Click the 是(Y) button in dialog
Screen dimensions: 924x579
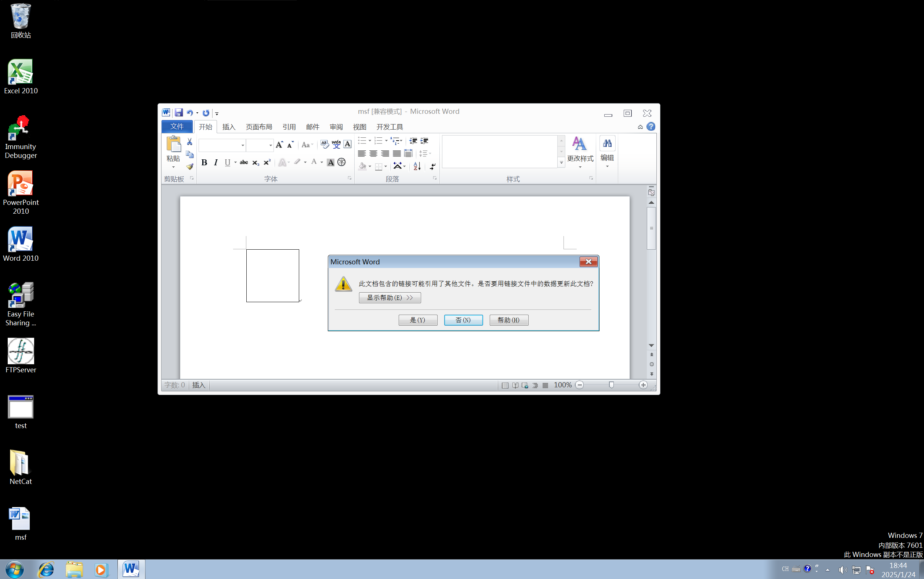tap(418, 320)
